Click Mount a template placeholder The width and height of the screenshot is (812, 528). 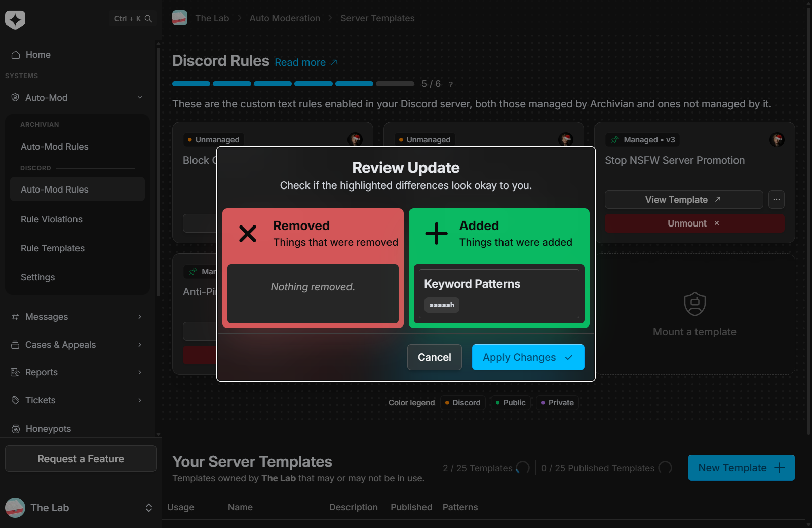tap(695, 314)
